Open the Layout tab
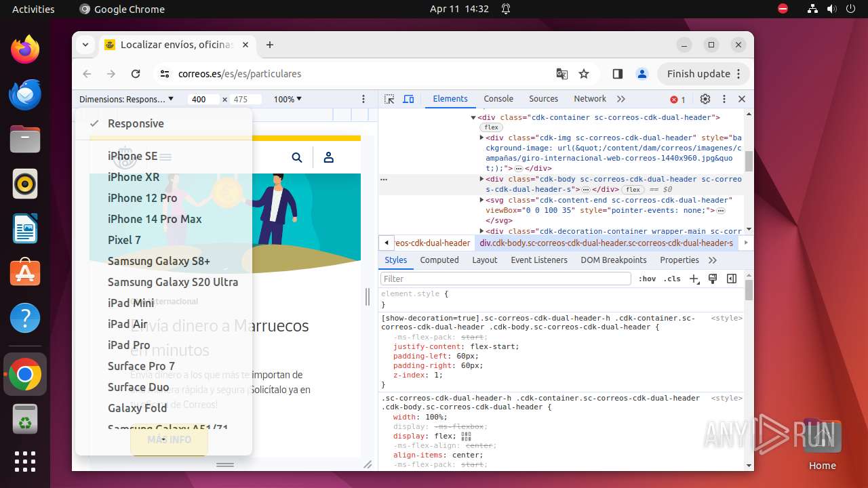868x488 pixels. point(485,260)
